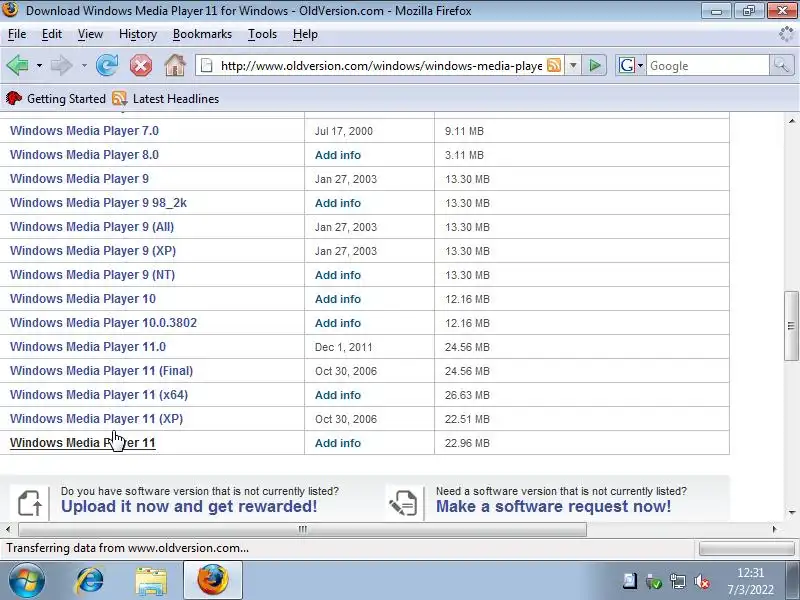This screenshot has height=600, width=800.
Task: Open the Windows Media Player 9 (NT) link
Action: (92, 274)
